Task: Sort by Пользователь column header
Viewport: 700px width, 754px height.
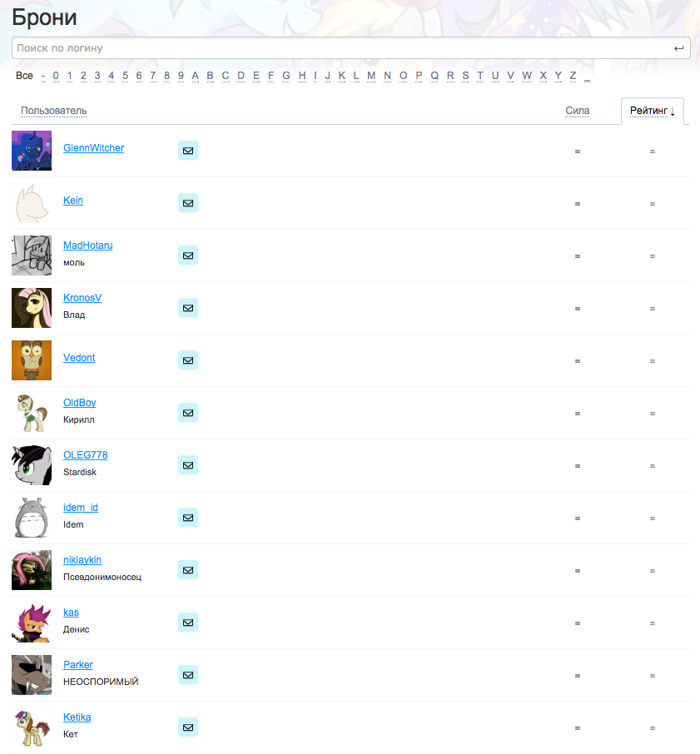Action: (x=54, y=111)
